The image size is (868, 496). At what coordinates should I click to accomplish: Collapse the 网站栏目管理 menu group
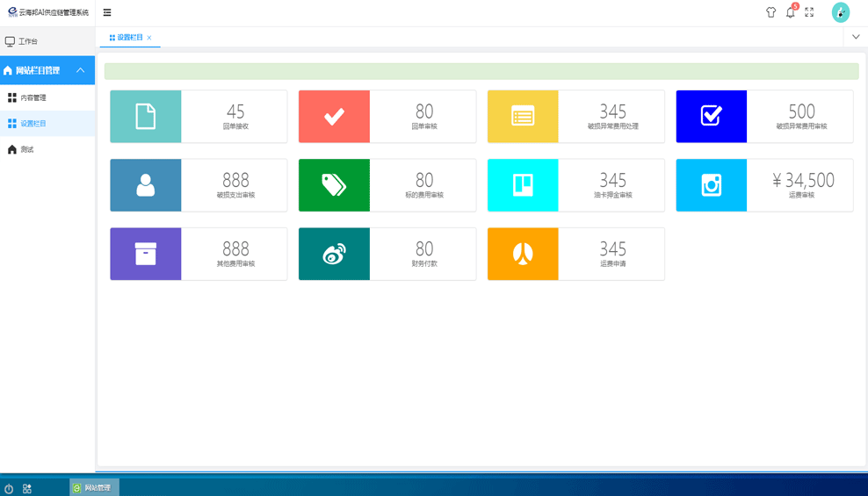80,70
